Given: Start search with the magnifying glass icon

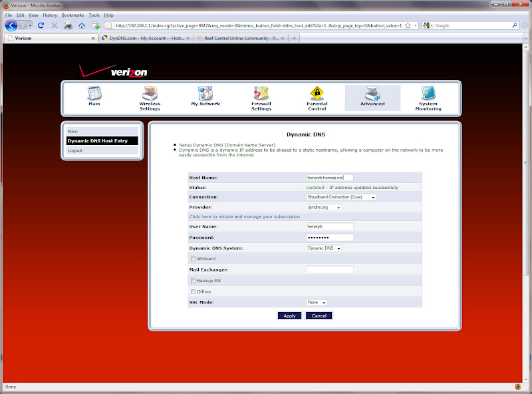Looking at the screenshot, I should coord(515,25).
